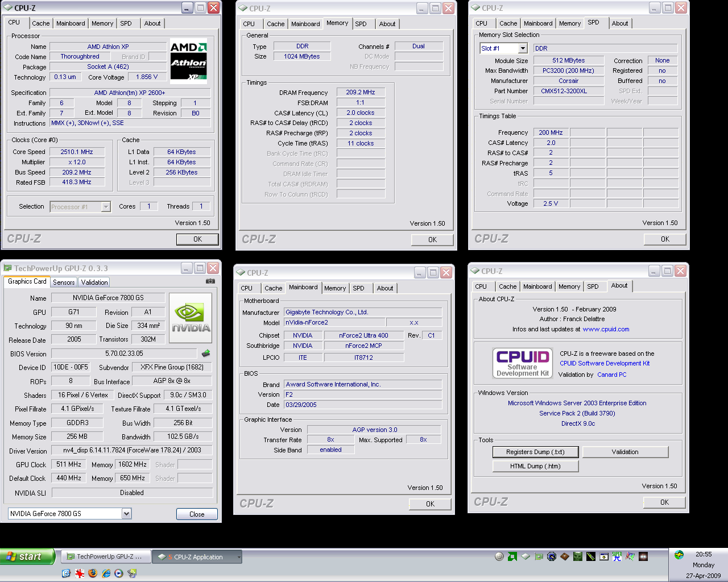Switch to the Validation tab in GPU-Z
728x582 pixels.
[94, 282]
